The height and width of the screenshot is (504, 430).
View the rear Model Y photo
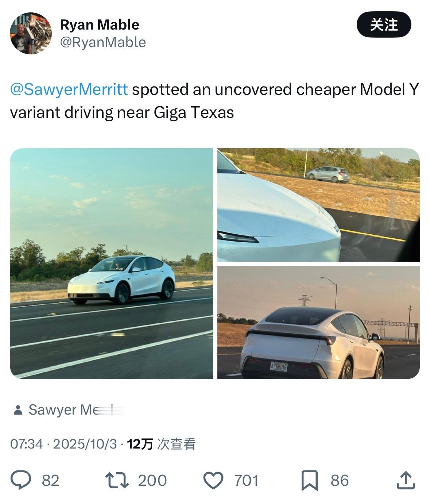319,323
